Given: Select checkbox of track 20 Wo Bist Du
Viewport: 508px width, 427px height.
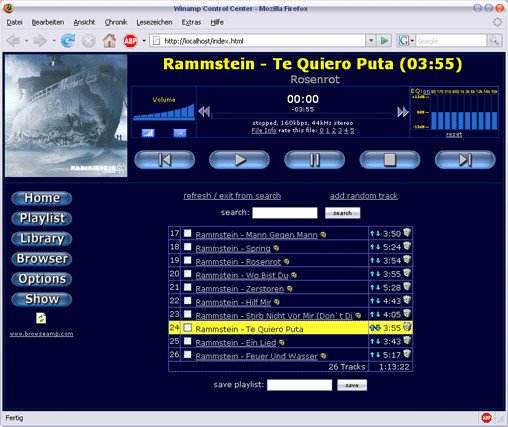Looking at the screenshot, I should click(188, 274).
